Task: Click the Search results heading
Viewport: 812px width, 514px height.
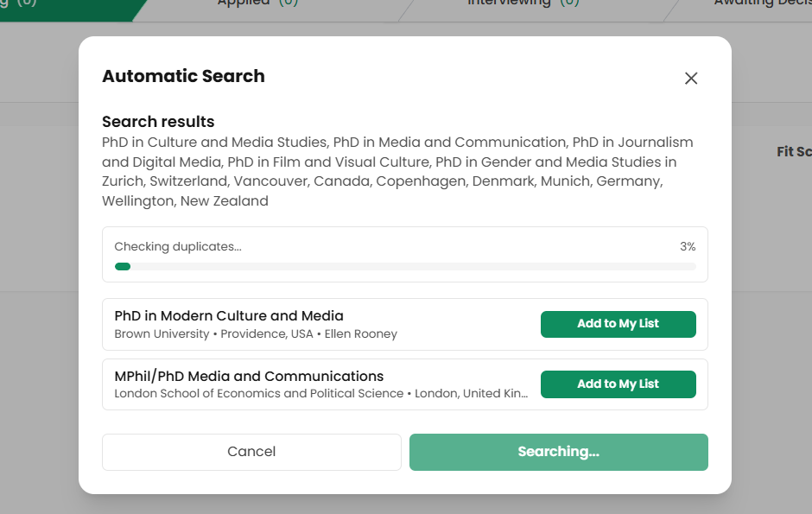Action: 158,121
